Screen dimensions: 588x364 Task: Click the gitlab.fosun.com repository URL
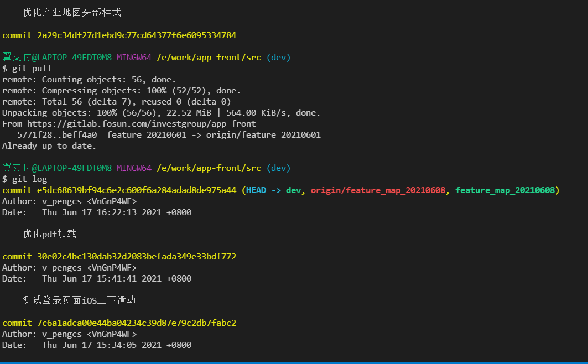click(x=142, y=124)
